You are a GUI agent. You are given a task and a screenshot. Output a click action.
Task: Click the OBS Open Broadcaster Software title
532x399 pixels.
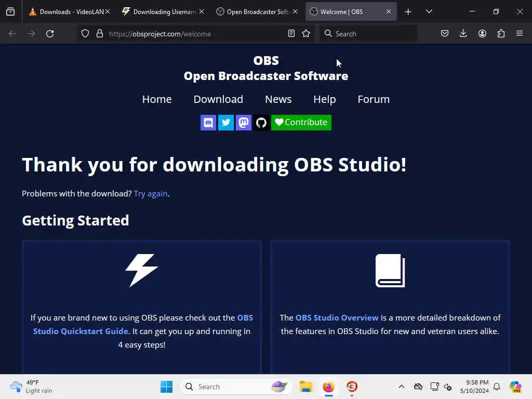click(266, 69)
